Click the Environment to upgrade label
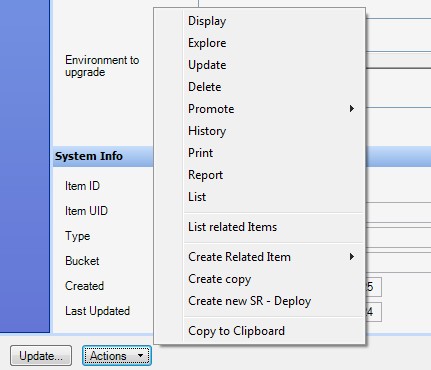The image size is (431, 370). coord(102,66)
